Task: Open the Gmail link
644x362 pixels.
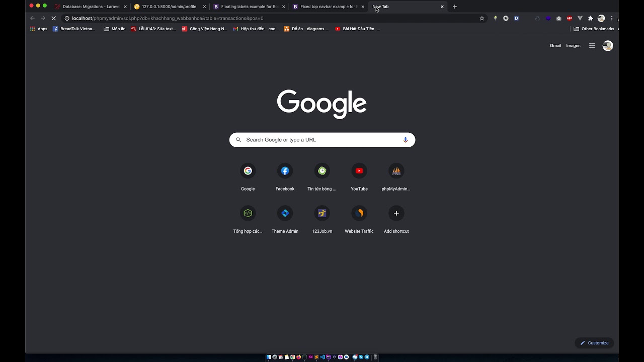Action: 555,46
